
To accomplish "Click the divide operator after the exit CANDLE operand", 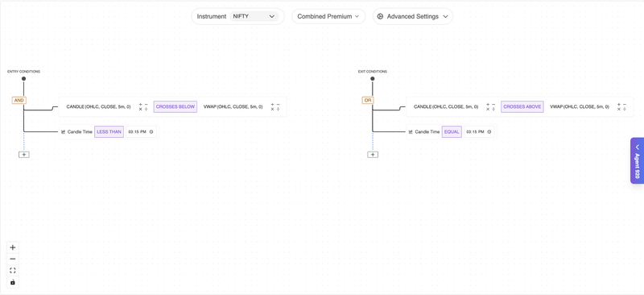I will 493,110.
